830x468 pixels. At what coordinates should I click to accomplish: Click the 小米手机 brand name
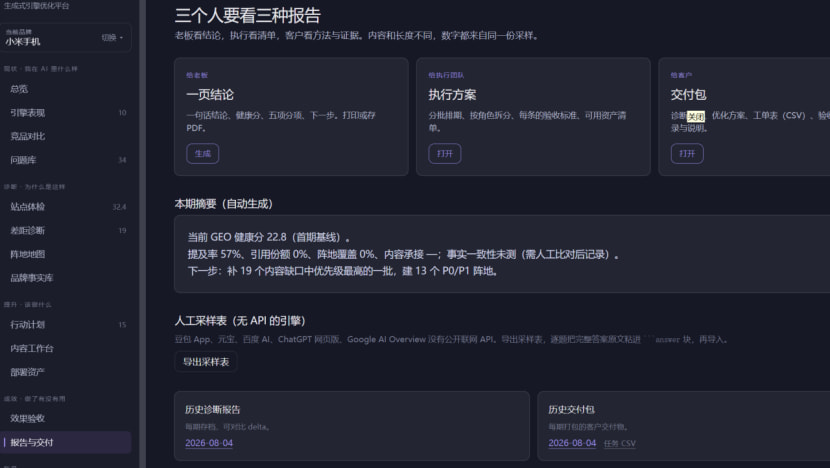(23, 42)
